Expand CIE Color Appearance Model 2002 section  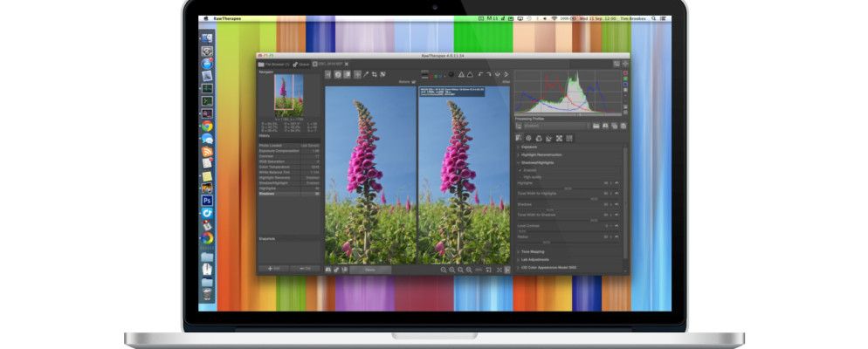[548, 268]
